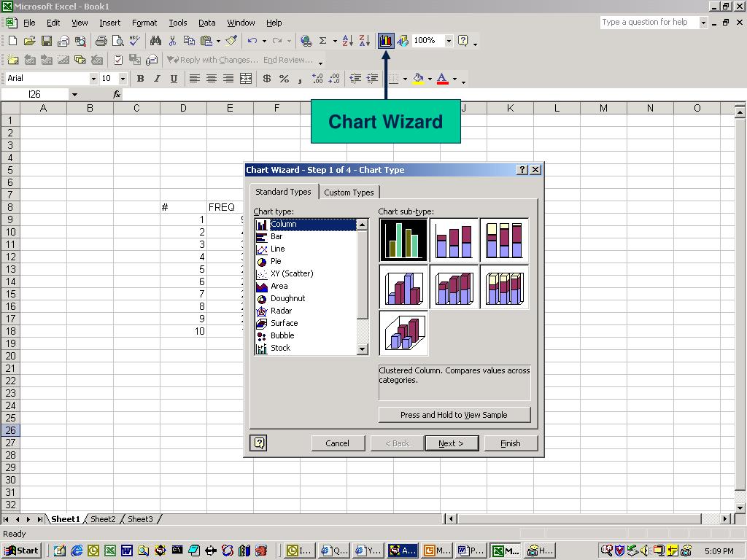
Task: Run the Spelling check icon
Action: tap(135, 41)
